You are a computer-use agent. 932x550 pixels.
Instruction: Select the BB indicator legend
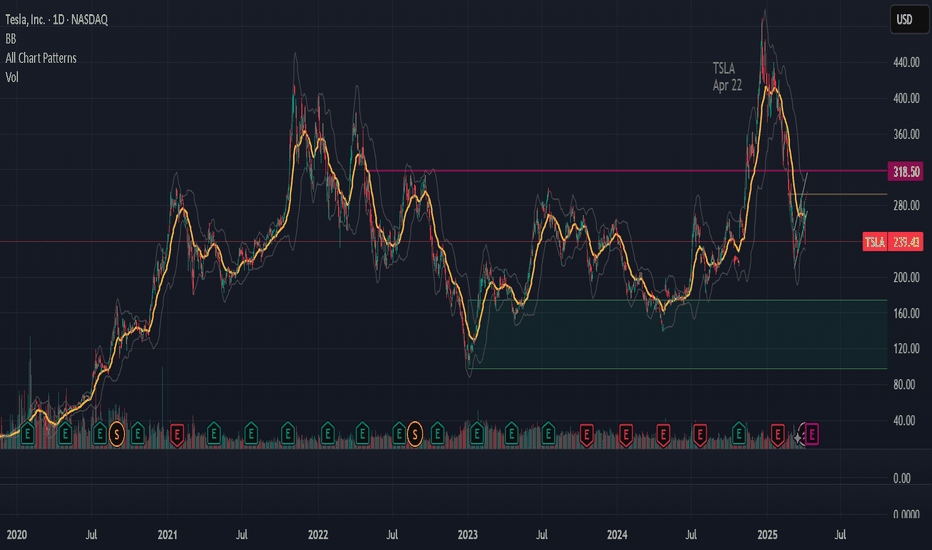point(11,39)
